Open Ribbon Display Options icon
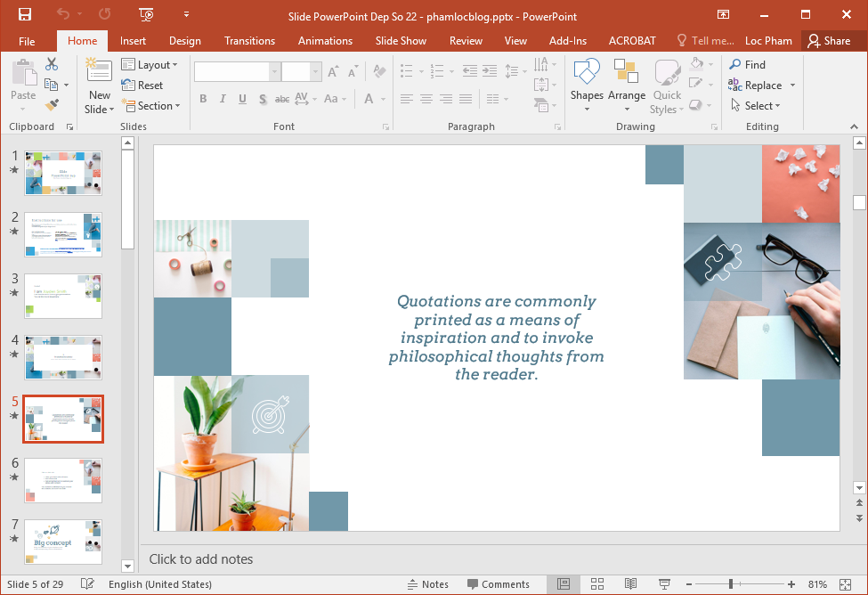 tap(723, 14)
